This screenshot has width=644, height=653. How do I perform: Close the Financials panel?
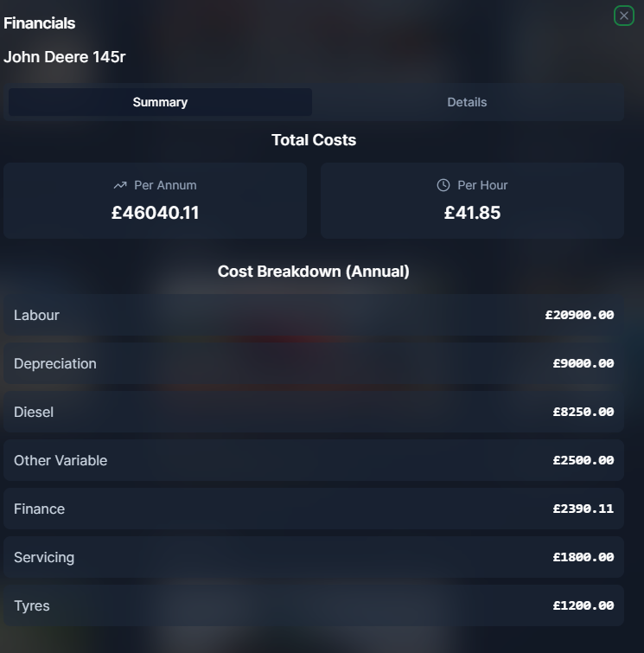click(623, 16)
